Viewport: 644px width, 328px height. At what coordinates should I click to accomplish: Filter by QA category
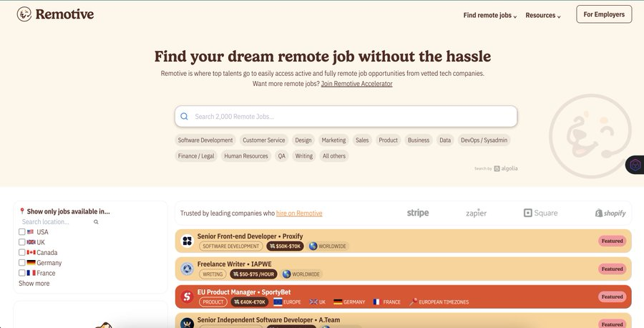point(281,156)
